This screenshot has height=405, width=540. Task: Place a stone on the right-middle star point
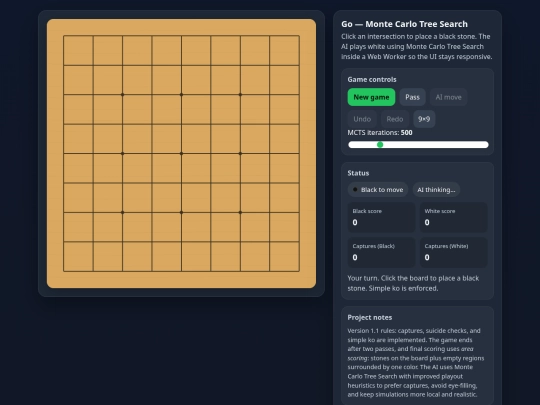(x=240, y=154)
